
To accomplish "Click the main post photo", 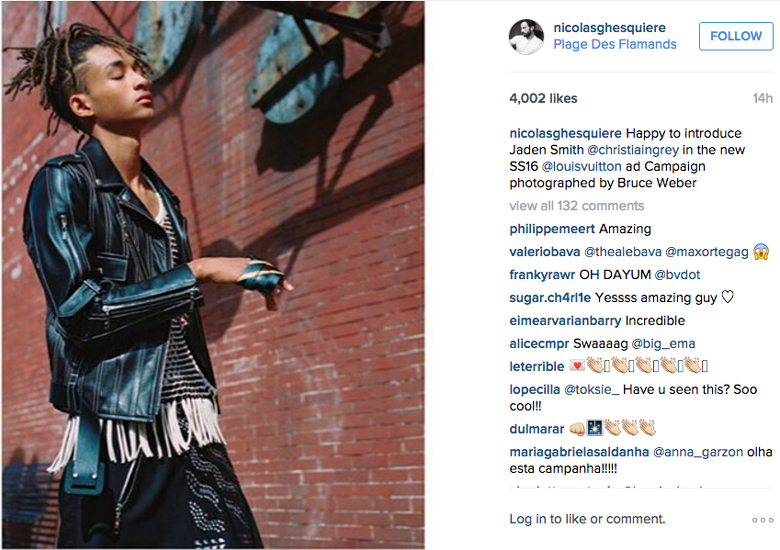I will tap(213, 275).
